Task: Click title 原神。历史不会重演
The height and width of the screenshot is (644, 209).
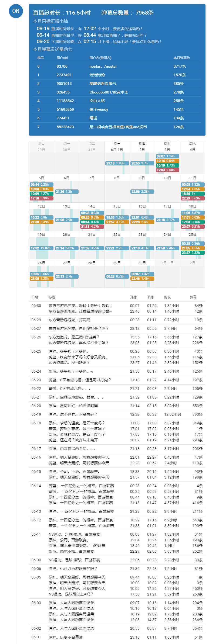Action: tap(66, 637)
